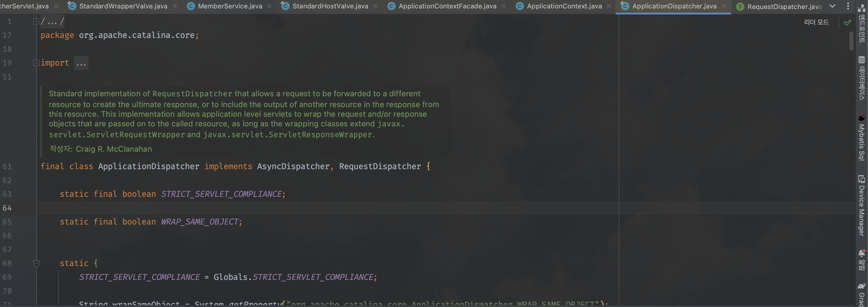Close the ApplicationContextFacade.java tab
This screenshot has height=307, width=868.
(503, 6)
